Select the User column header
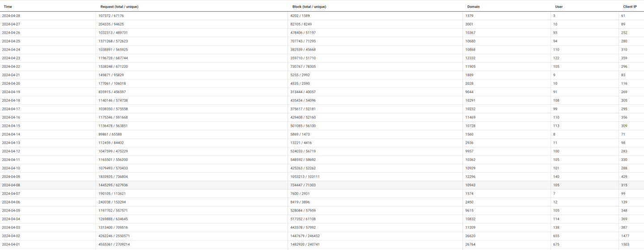The width and height of the screenshot is (644, 250). (x=559, y=7)
